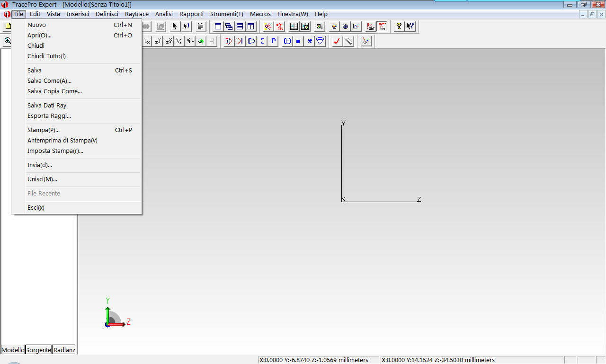Click the SRT toolbar icon
Viewport: 606px width, 364px height.
coord(371,27)
